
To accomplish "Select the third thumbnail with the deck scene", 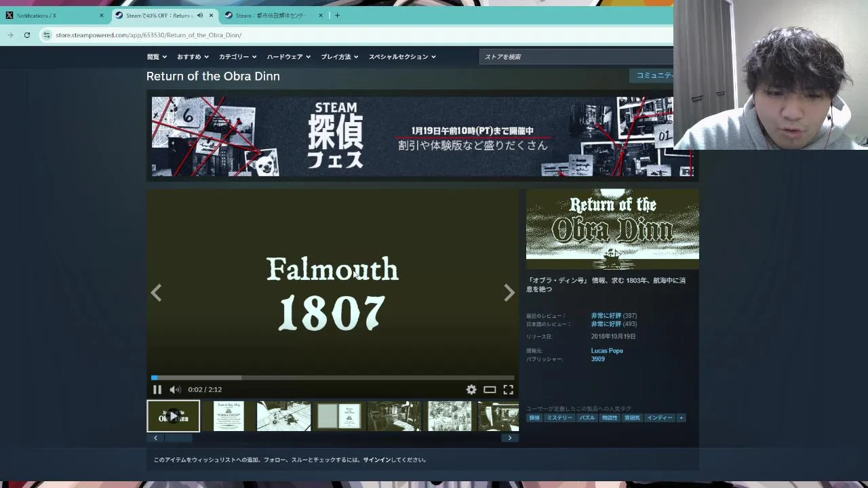I will coord(283,416).
